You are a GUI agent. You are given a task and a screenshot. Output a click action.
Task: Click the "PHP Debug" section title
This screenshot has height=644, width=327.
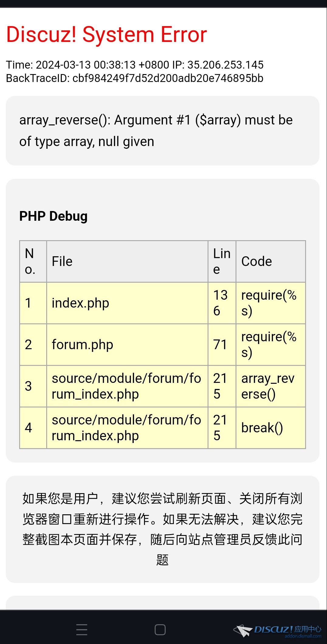[53, 216]
